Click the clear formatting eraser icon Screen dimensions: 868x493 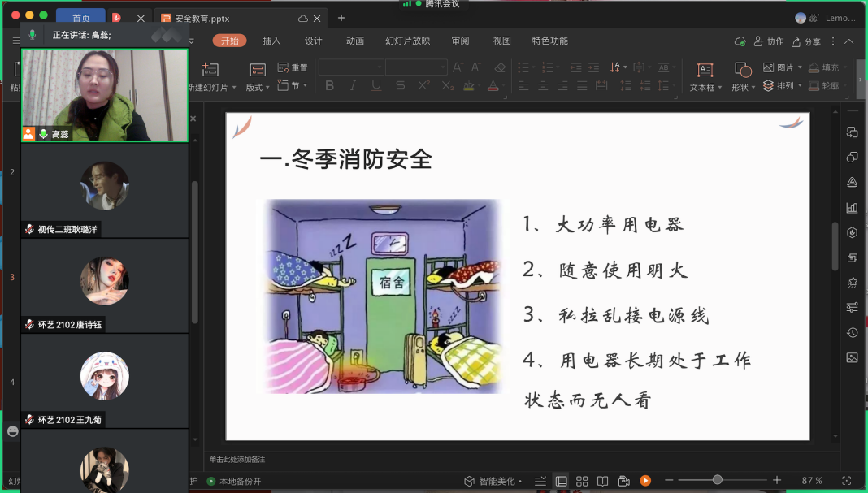click(500, 67)
